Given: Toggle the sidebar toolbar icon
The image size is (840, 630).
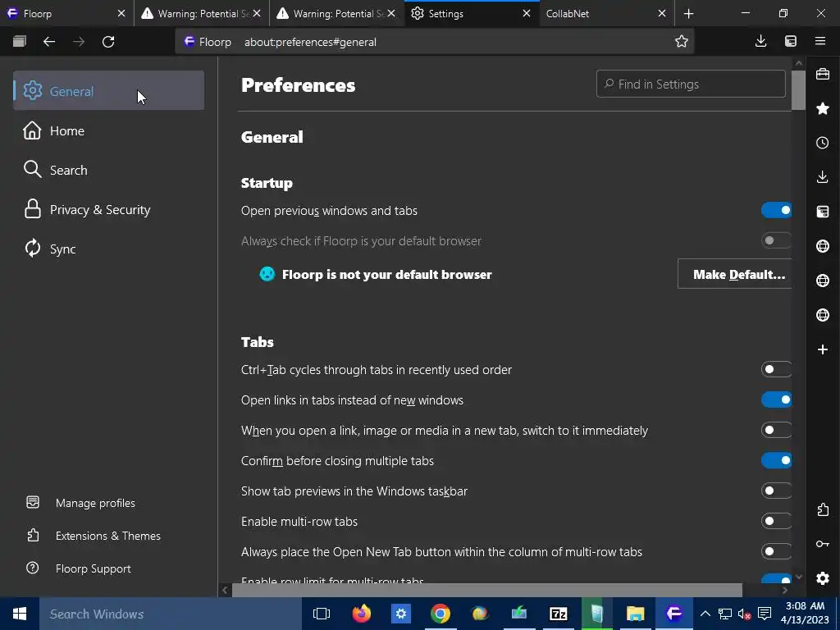Looking at the screenshot, I should pyautogui.click(x=791, y=41).
